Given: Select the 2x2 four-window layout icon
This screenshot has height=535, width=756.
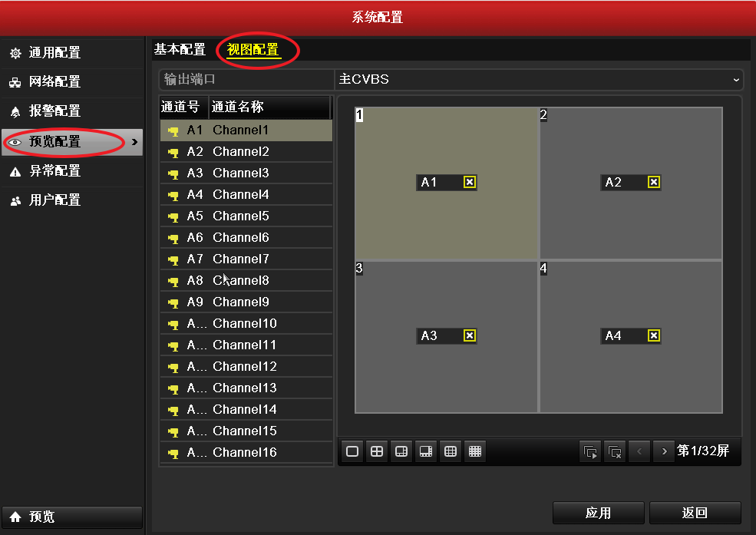Looking at the screenshot, I should coord(377,451).
